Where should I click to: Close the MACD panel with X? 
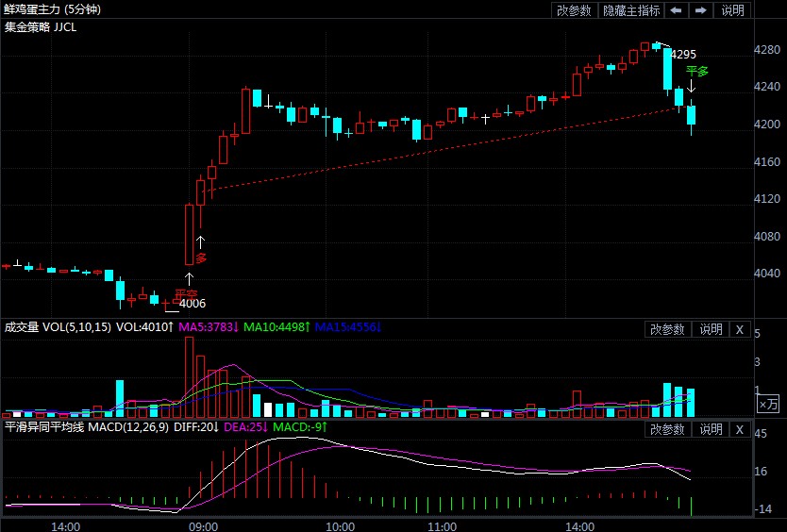(739, 429)
